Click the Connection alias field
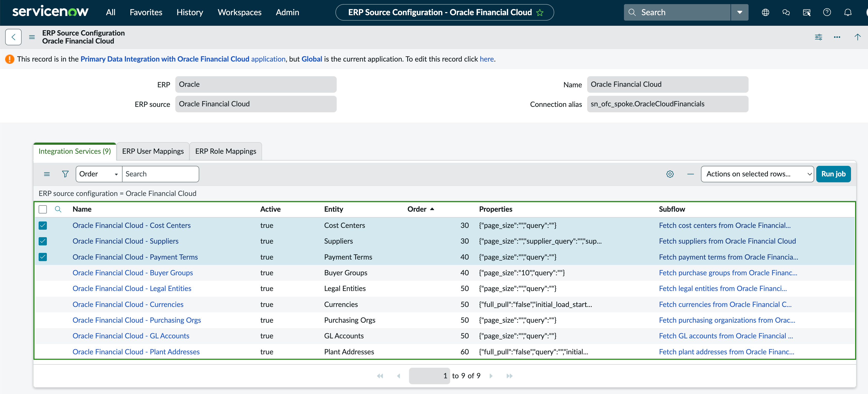The width and height of the screenshot is (868, 394). [x=667, y=104]
